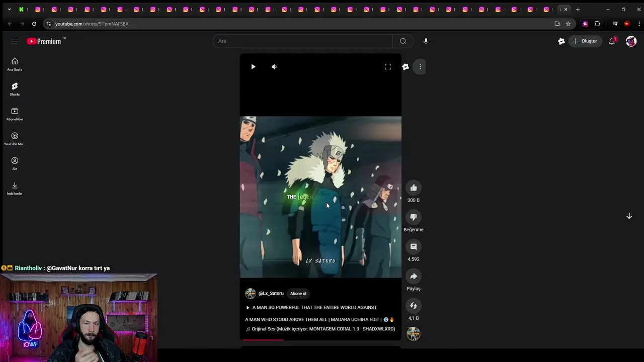
Task: Focus the Ara search field
Action: point(303,41)
